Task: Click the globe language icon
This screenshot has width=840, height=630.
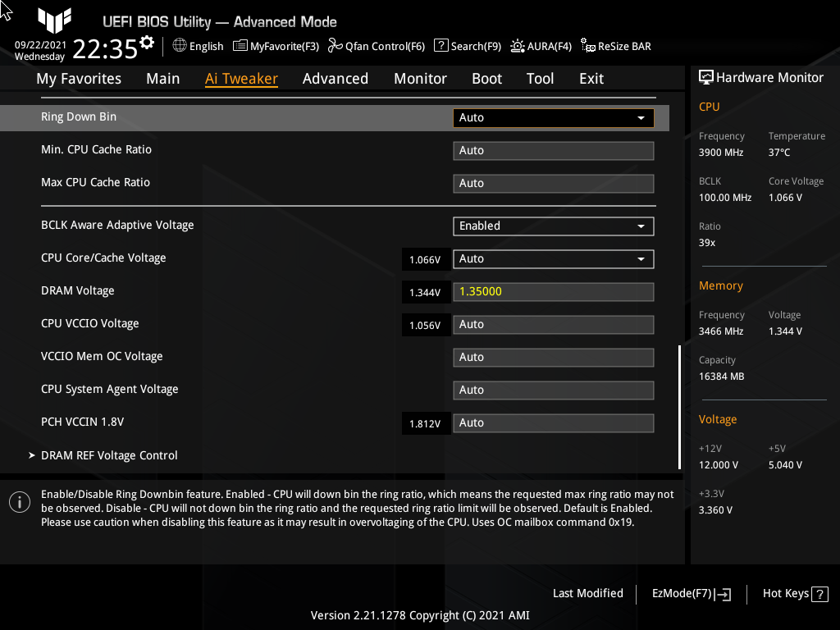Action: [x=180, y=46]
